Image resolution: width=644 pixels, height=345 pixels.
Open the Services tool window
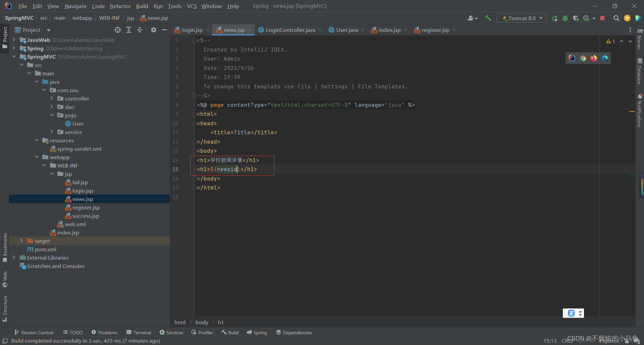coord(171,333)
